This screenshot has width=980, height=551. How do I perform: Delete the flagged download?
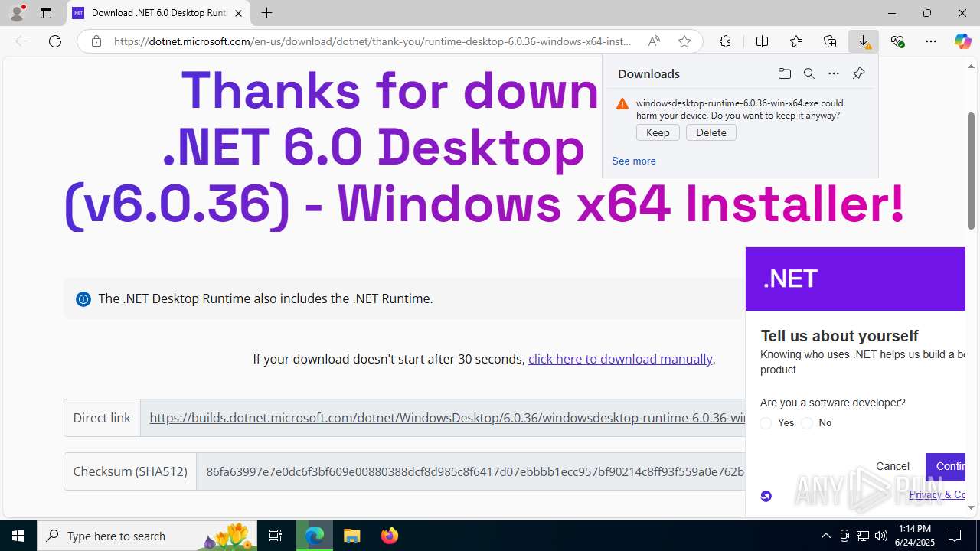point(711,132)
